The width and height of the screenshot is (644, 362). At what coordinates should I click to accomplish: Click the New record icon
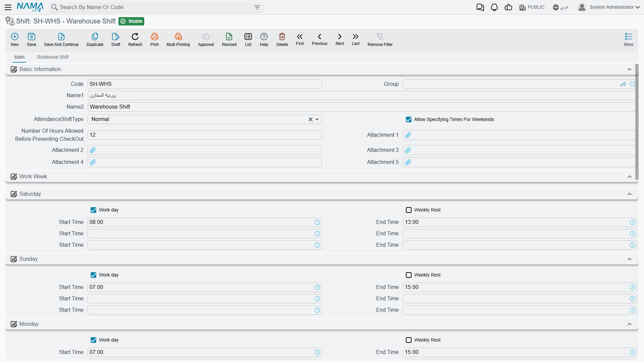pyautogui.click(x=15, y=37)
